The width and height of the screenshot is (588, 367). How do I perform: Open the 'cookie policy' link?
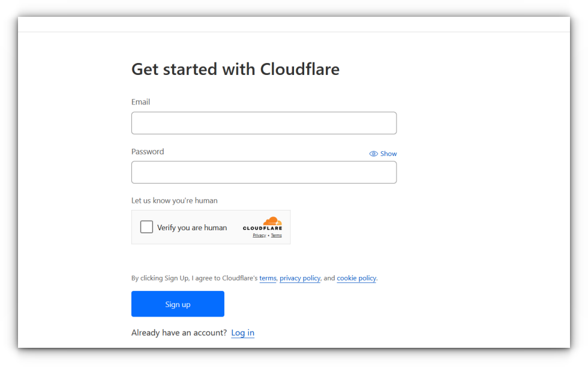click(x=356, y=278)
